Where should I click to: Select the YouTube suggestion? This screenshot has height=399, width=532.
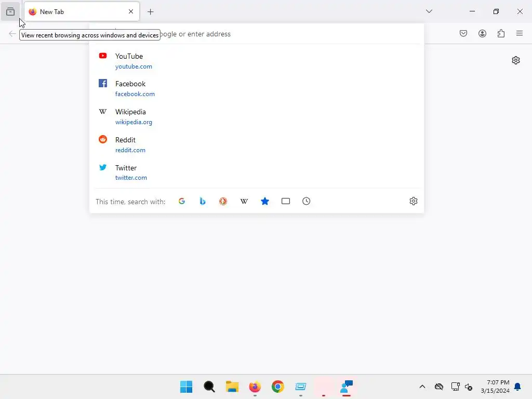pos(257,61)
